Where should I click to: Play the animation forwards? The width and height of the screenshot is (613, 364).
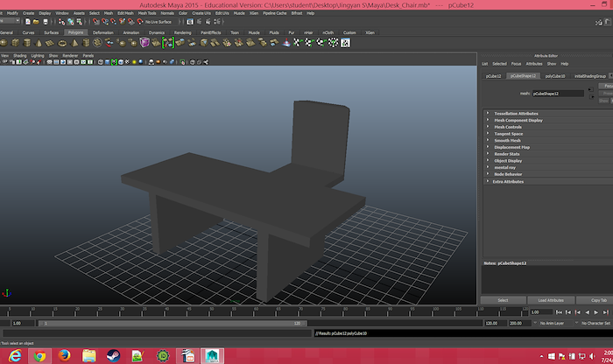coord(595,312)
